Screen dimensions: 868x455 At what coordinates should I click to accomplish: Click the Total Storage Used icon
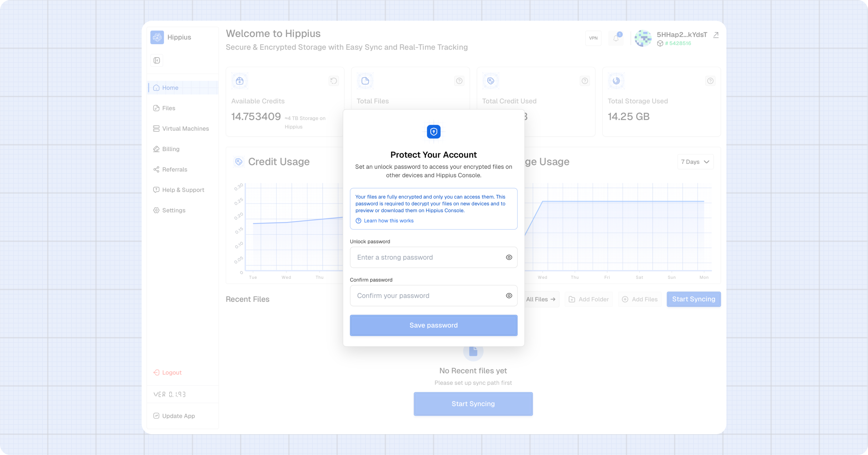[x=616, y=81]
